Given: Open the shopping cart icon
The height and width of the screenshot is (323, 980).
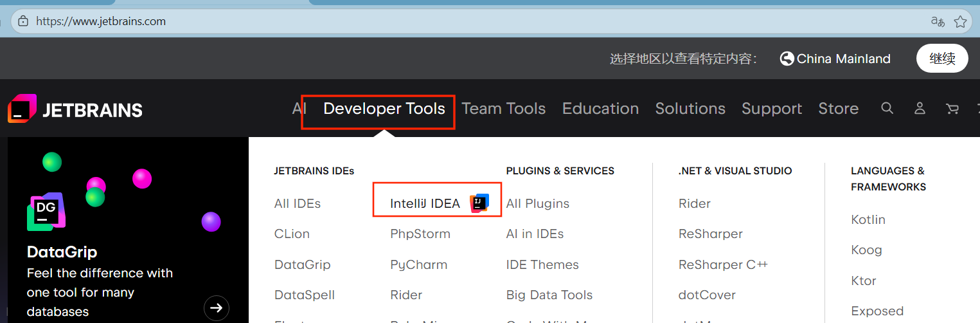Looking at the screenshot, I should tap(952, 109).
